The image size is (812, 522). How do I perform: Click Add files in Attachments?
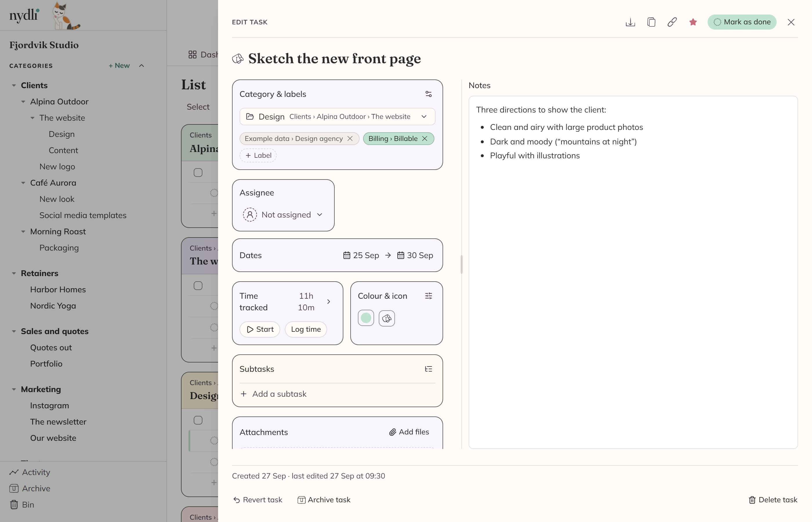(x=409, y=432)
